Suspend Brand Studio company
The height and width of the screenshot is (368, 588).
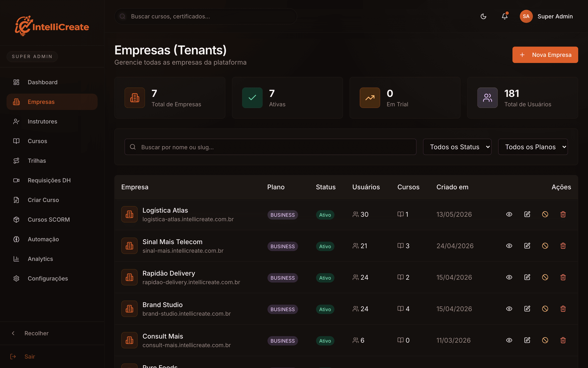pyautogui.click(x=545, y=309)
